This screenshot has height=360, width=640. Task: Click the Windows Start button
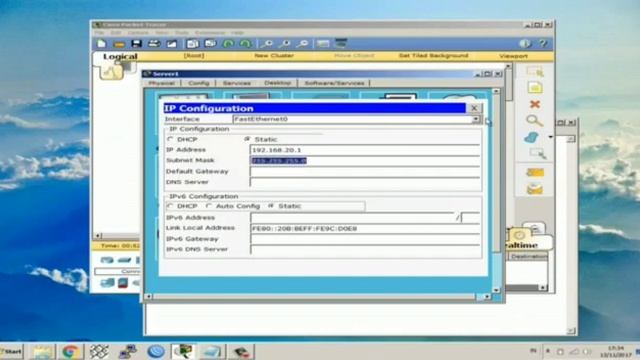12,351
